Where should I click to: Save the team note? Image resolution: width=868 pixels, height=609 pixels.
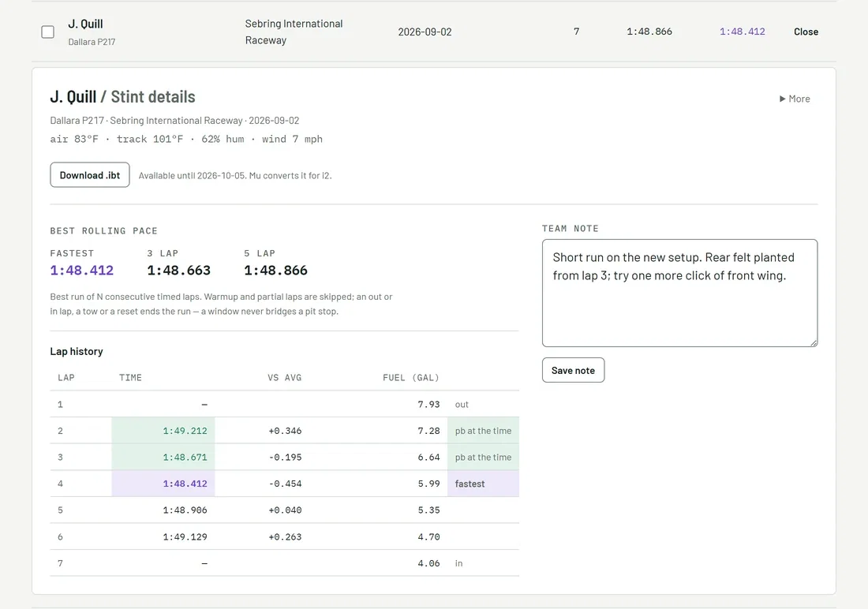(x=573, y=371)
